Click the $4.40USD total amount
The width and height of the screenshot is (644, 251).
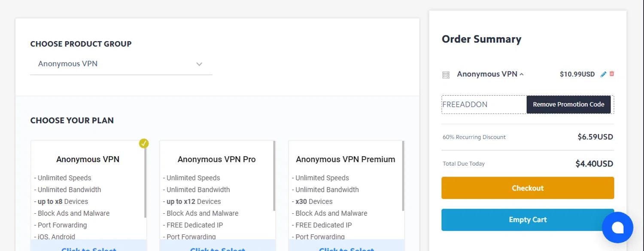pos(594,163)
